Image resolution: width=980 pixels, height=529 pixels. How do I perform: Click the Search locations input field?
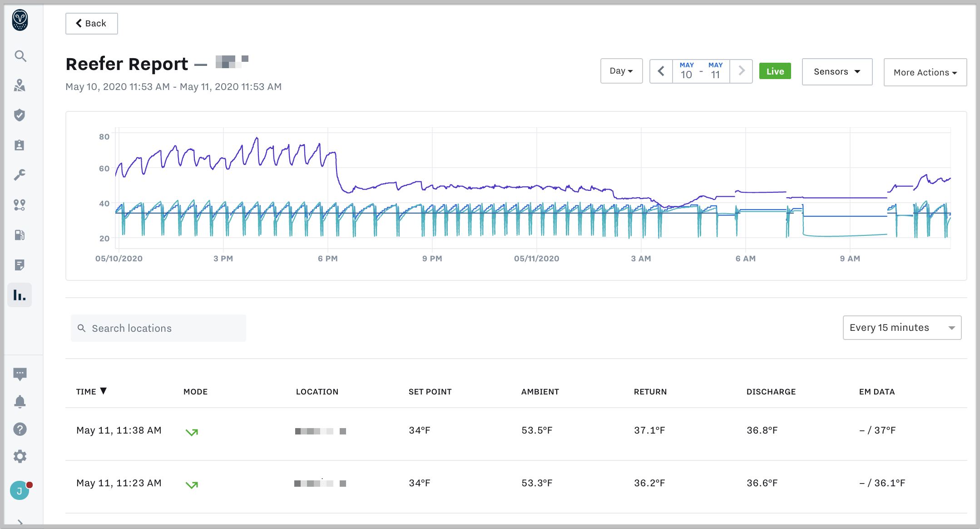pos(159,328)
